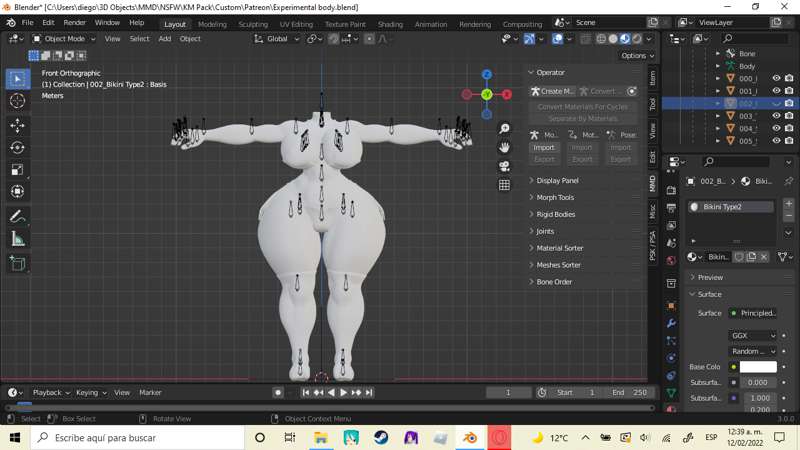Toggle visibility eye of 003_ mesh
The image size is (800, 450).
click(x=776, y=116)
